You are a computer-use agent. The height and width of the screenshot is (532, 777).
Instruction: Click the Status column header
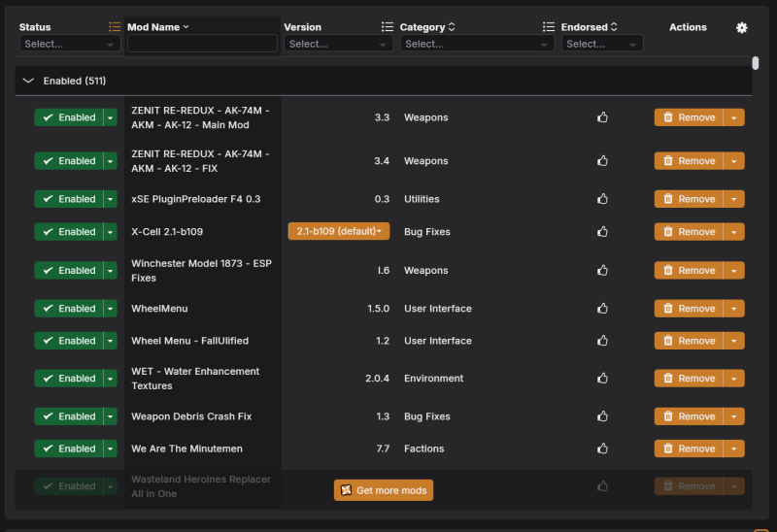35,27
